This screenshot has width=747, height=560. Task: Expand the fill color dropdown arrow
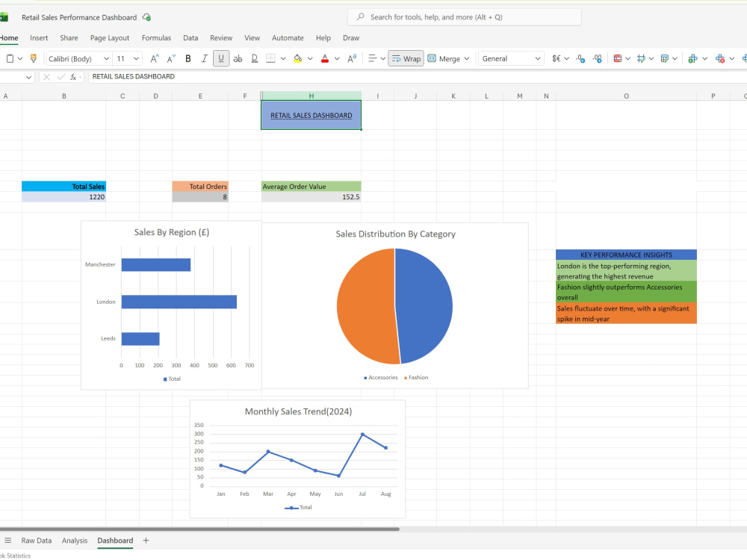pyautogui.click(x=310, y=58)
